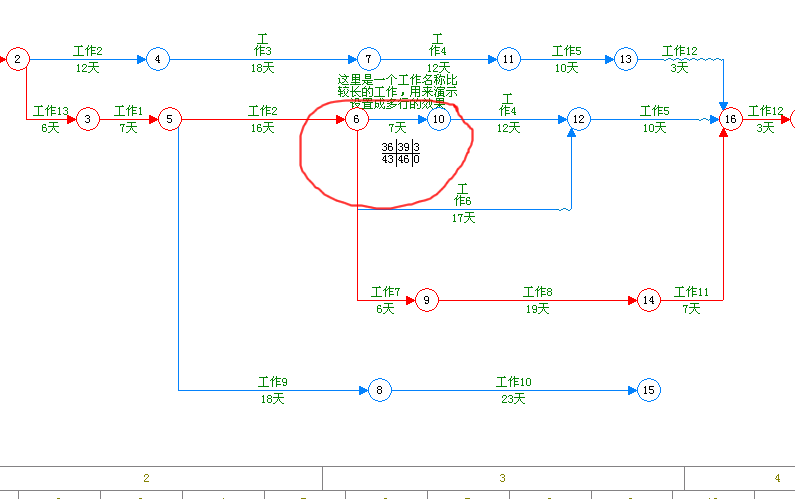795x499 pixels.
Task: Click the red node 3 circle
Action: coord(88,119)
